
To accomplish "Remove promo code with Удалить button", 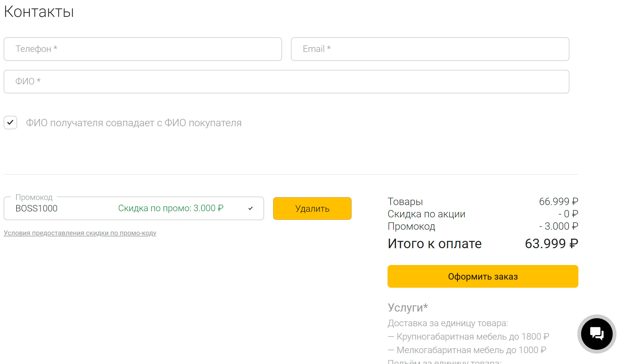I will [x=312, y=209].
